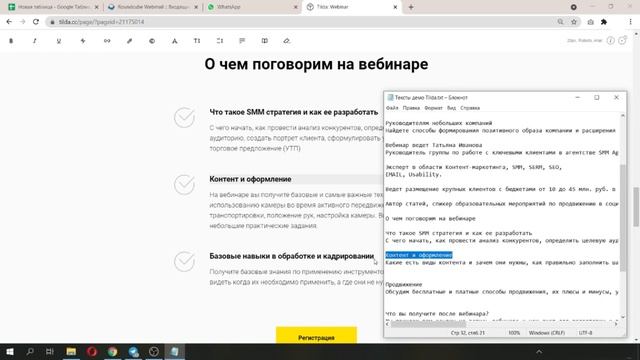Image resolution: width=640 pixels, height=360 pixels.
Task: Click the columns icon in Tilda toolbar
Action: tap(264, 41)
